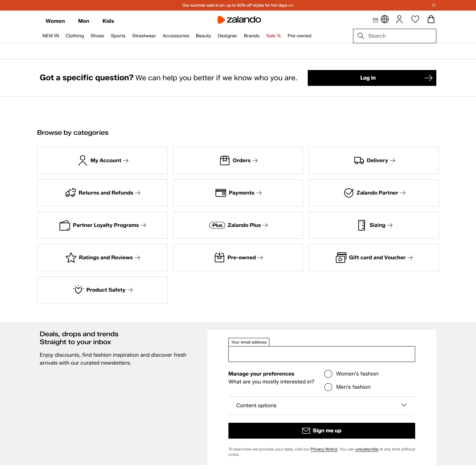Select Men's fashion radio option
This screenshot has width=476, height=469.
click(328, 387)
